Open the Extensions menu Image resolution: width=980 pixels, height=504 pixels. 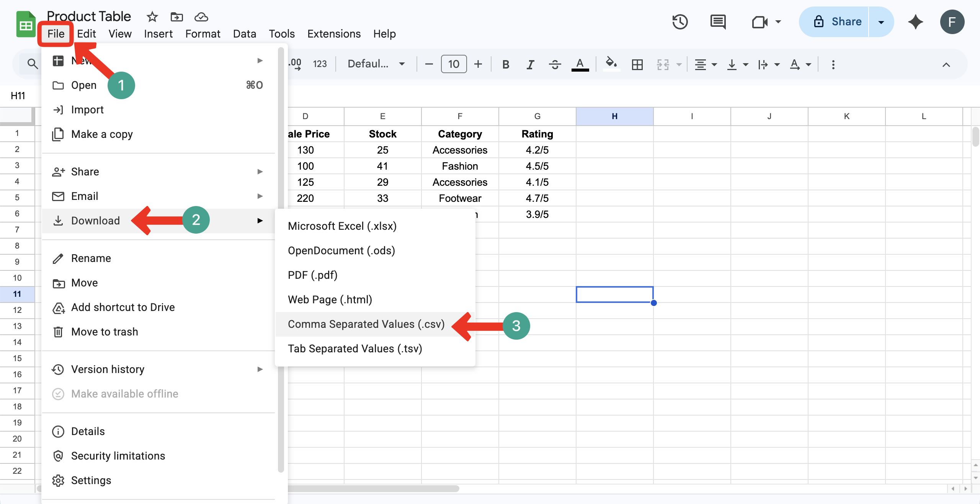(x=333, y=34)
